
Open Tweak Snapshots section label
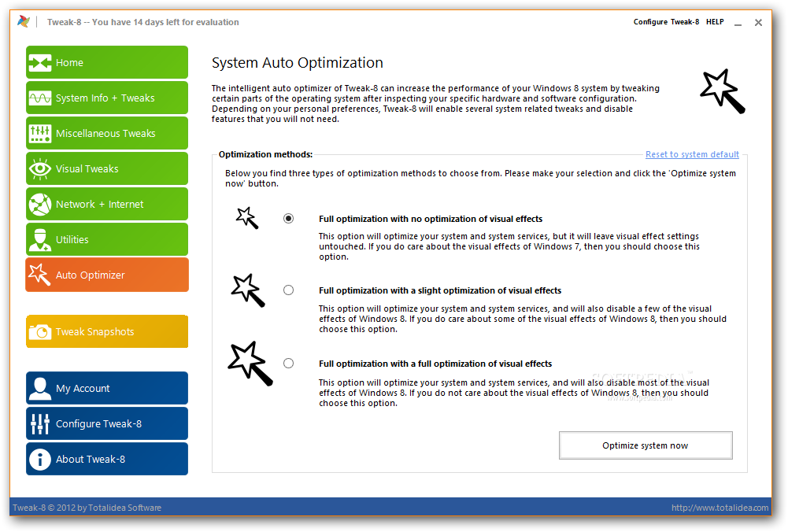pos(94,331)
